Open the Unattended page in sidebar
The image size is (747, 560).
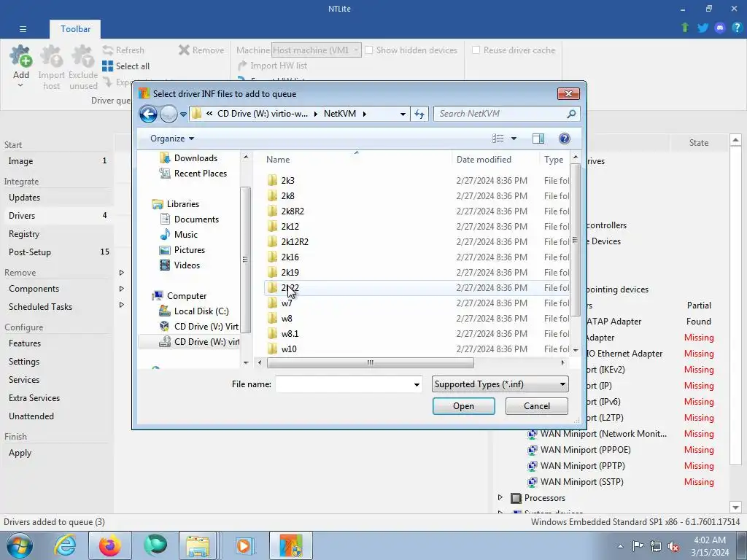(31, 416)
